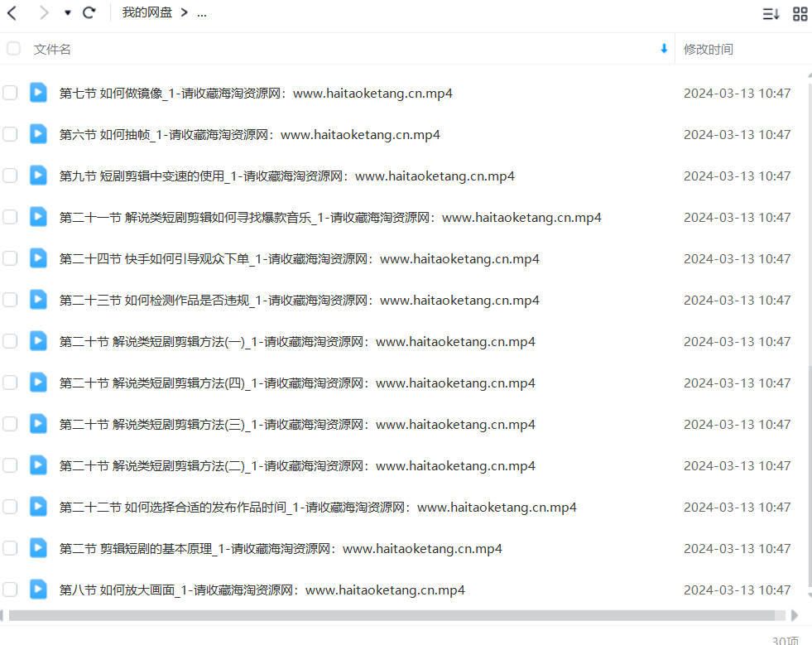Click video icon of 第二十四节 file
This screenshot has height=645, width=812.
tap(38, 258)
